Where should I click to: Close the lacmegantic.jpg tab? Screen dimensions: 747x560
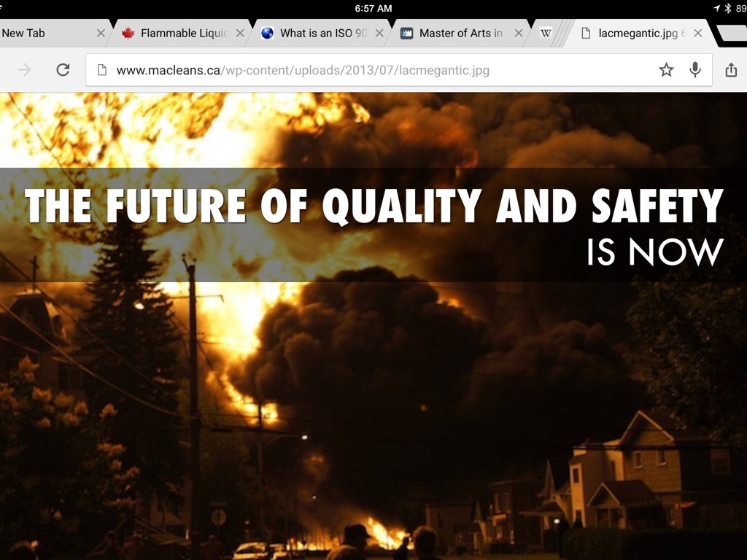click(x=698, y=33)
